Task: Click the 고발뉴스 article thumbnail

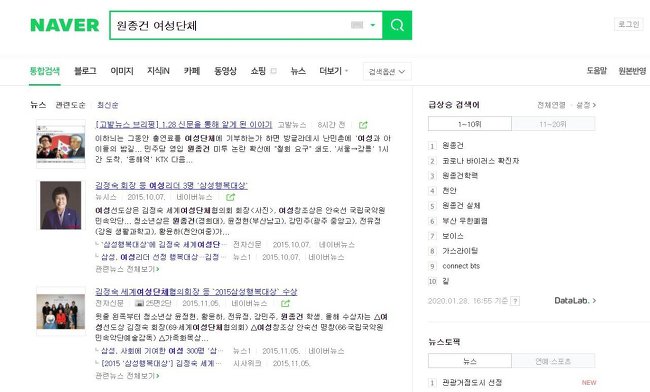Action: pos(61,144)
